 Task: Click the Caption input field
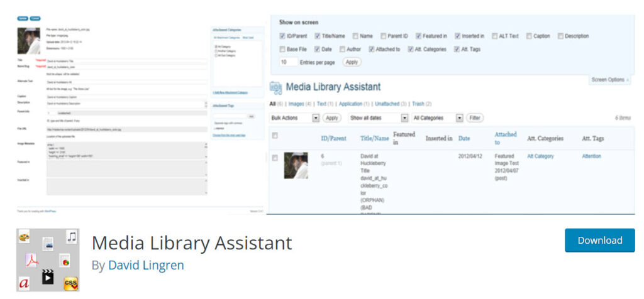[x=127, y=97]
